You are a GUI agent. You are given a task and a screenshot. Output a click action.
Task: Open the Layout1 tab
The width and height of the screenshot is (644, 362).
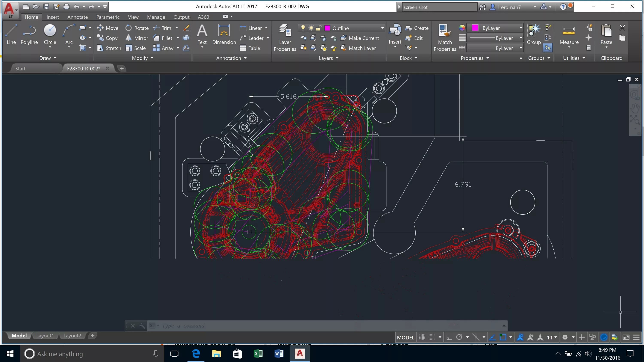tap(45, 336)
